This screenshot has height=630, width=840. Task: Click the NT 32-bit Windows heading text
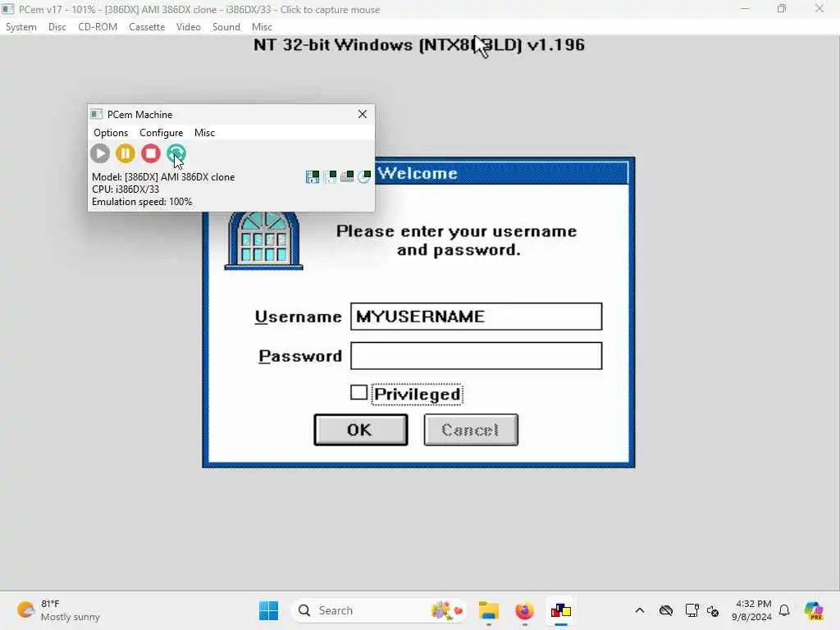point(419,44)
